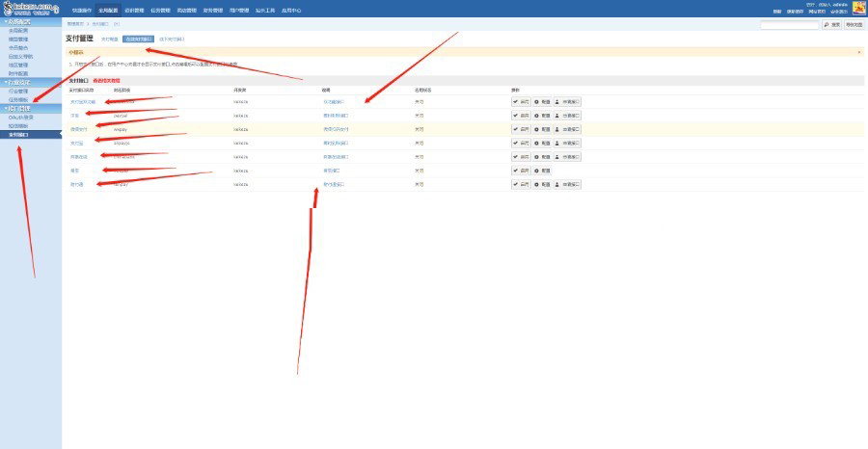Configure the paypal payment interface

(x=542, y=116)
